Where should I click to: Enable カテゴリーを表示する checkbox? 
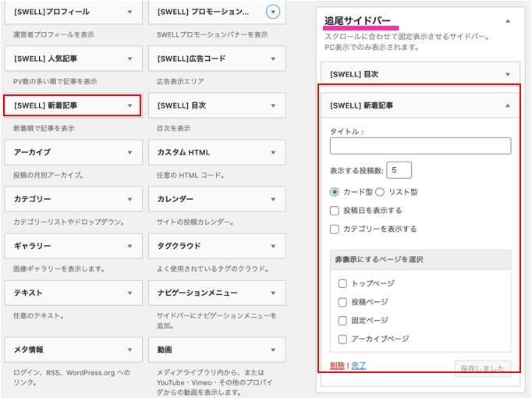pyautogui.click(x=335, y=229)
